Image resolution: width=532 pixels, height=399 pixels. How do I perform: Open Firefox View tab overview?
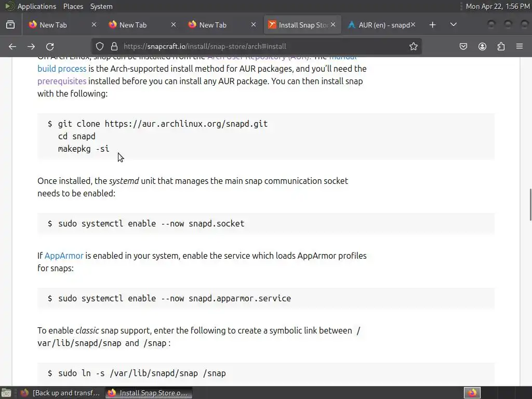[10, 25]
